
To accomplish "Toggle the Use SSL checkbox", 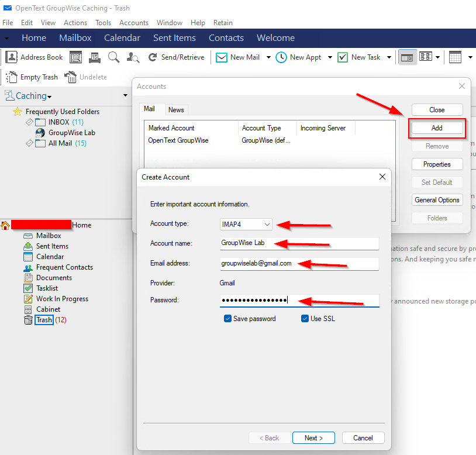I will click(x=305, y=319).
